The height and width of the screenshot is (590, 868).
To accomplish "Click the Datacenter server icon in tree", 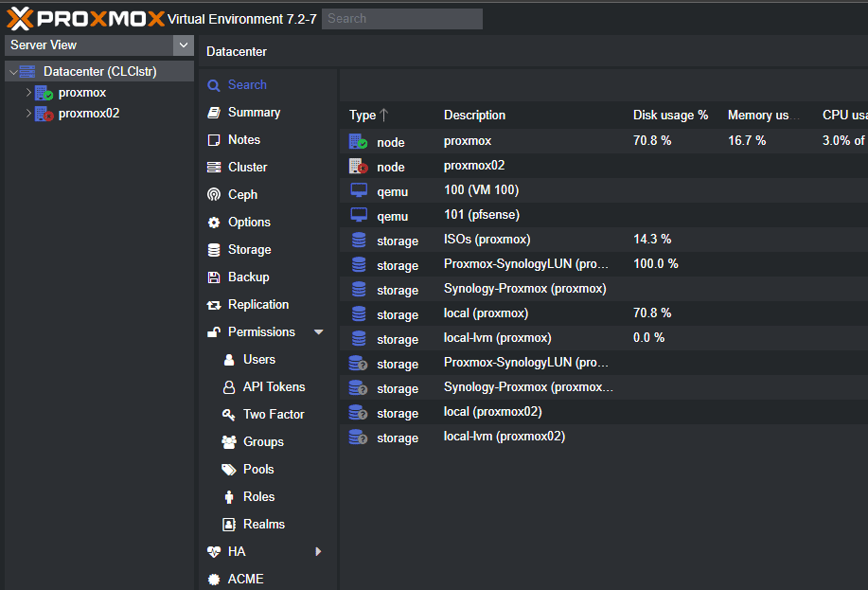I will point(27,71).
